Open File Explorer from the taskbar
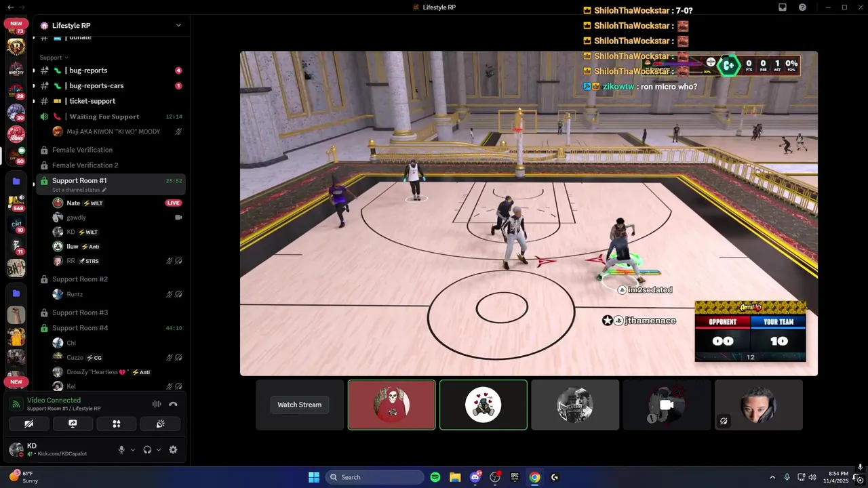The image size is (868, 488). click(455, 477)
